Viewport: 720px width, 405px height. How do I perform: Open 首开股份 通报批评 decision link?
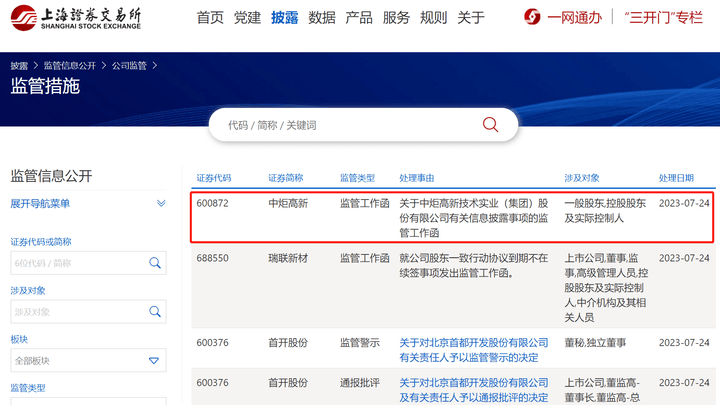click(473, 390)
